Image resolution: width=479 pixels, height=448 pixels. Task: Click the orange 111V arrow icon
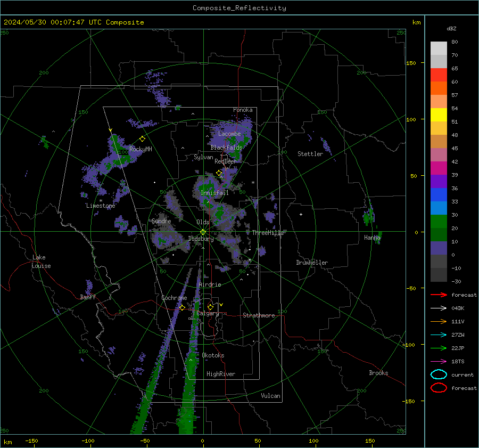tap(439, 321)
